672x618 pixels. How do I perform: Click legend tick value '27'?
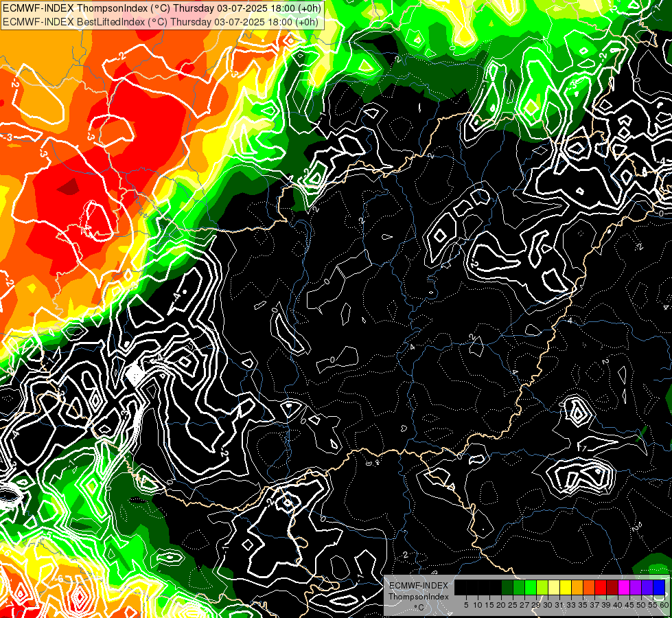coord(524,605)
